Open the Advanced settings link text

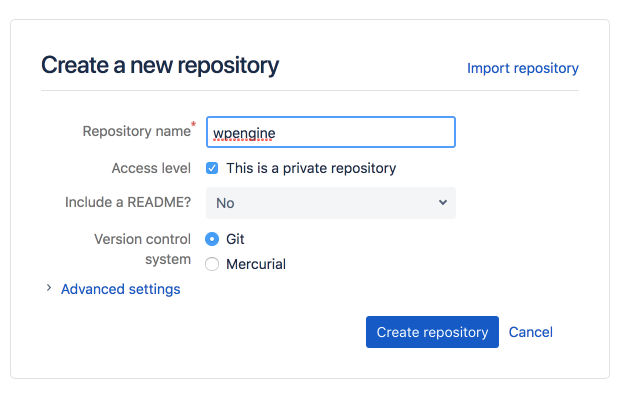[x=121, y=289]
